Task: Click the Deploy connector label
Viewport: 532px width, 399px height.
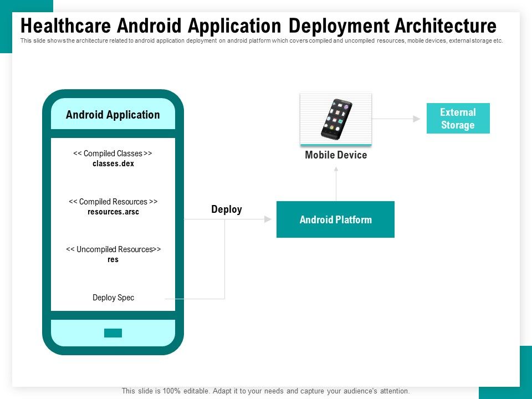Action: click(227, 209)
